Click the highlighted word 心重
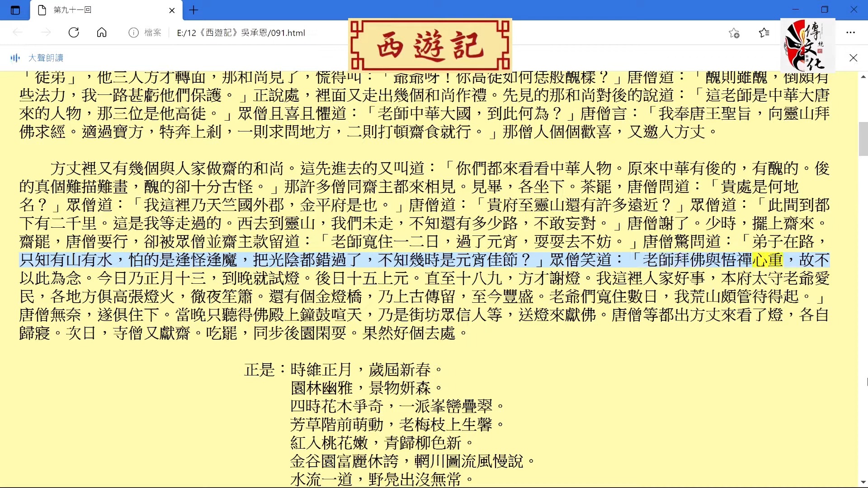Image resolution: width=868 pixels, height=488 pixels. click(x=768, y=260)
